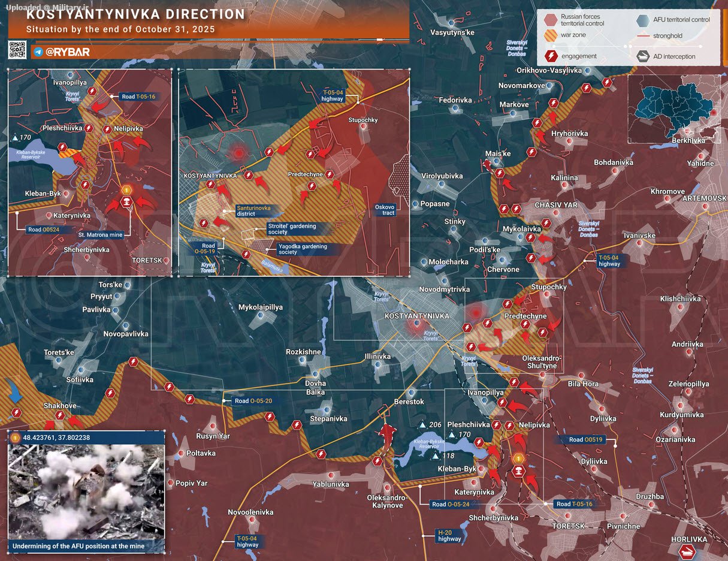Open the Ukraine overview mini-map
Viewport: 728px width, 561px height.
coord(673,109)
